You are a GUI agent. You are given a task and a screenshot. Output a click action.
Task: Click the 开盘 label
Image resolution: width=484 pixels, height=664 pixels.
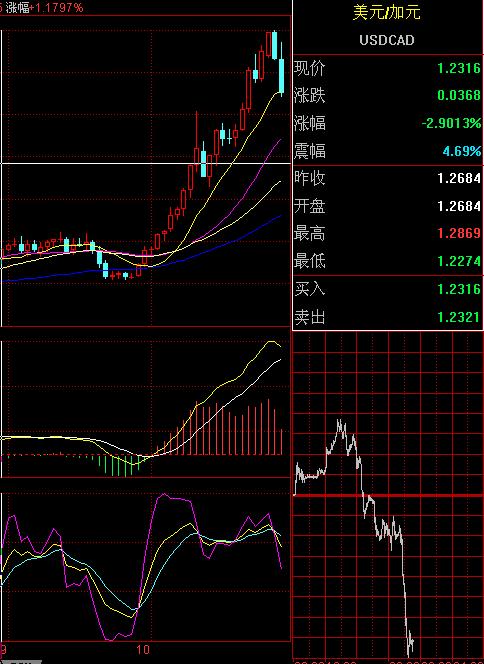(310, 206)
